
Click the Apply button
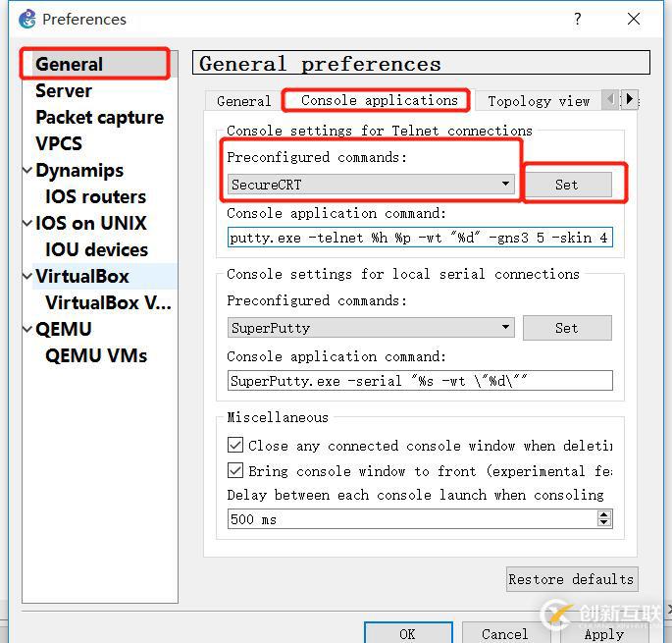604,633
